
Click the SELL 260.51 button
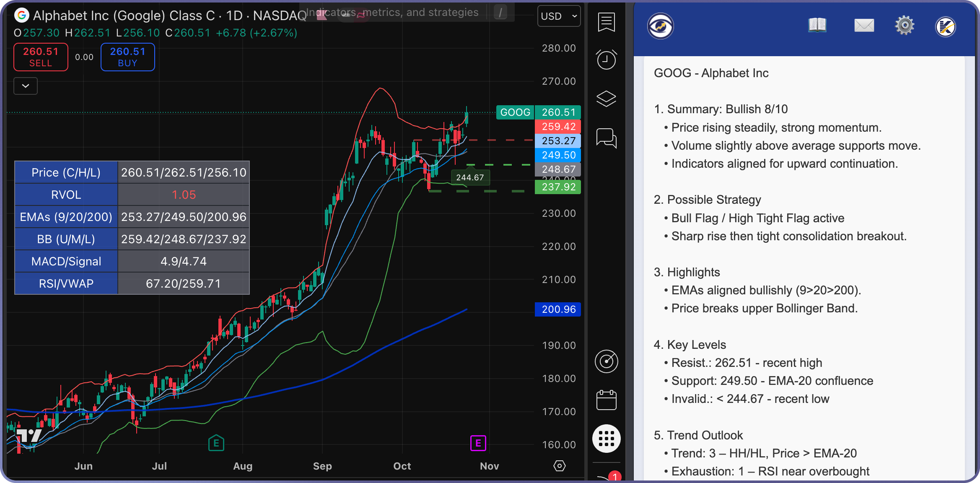pyautogui.click(x=40, y=57)
